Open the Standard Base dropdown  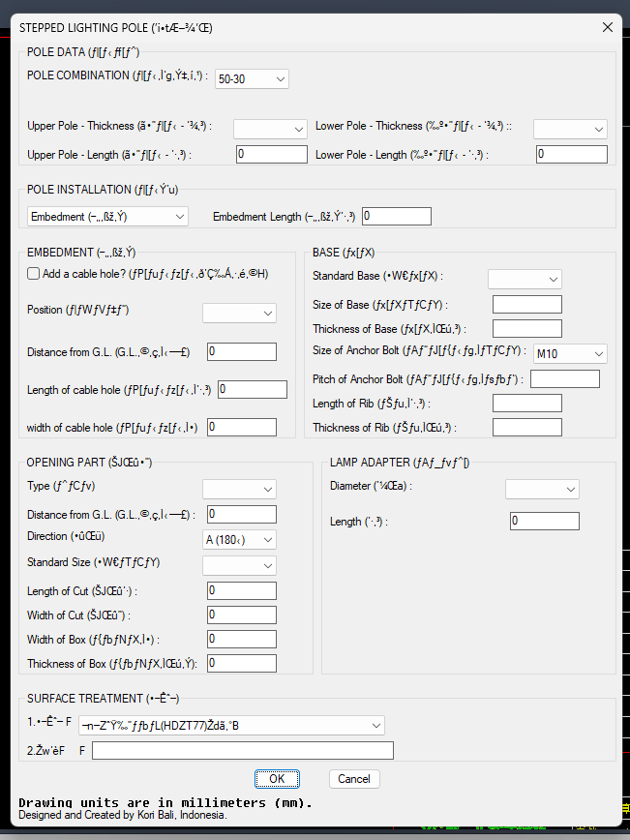pyautogui.click(x=525, y=279)
